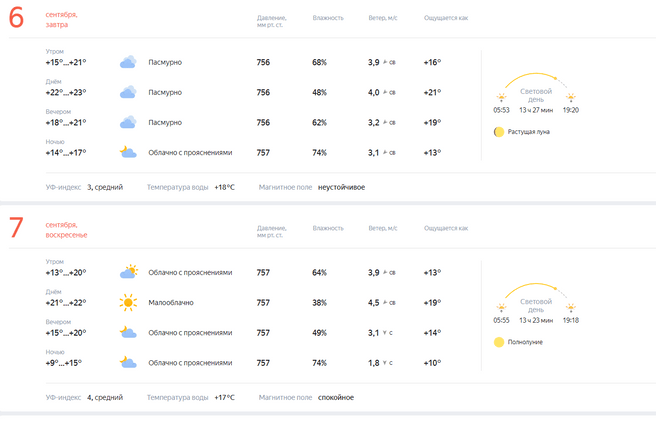Screen dimensions: 656x422
Task: Click the overcast icon for September 6 evening
Action: coord(128,122)
